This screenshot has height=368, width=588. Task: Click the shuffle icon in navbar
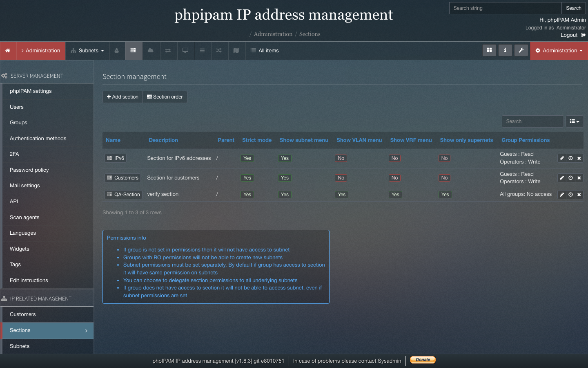(219, 51)
